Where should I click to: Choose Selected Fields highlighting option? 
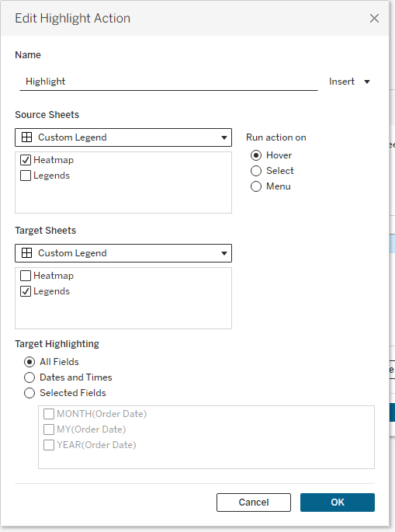point(29,393)
